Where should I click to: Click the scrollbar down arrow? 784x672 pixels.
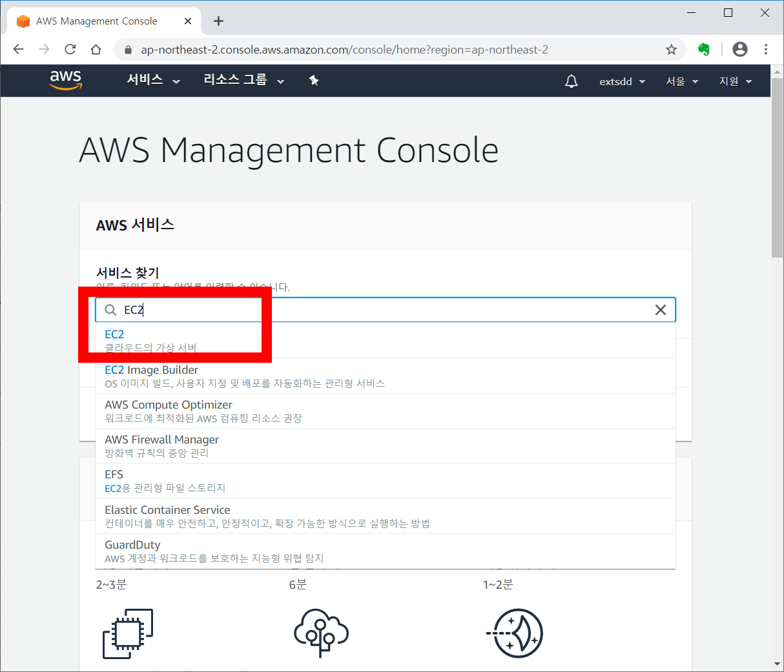pos(777,664)
